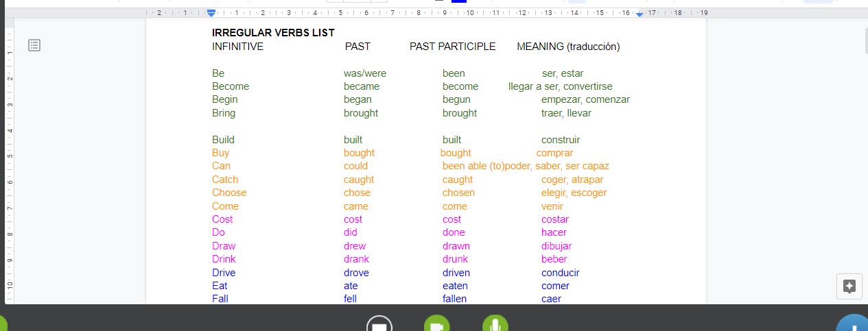This screenshot has height=331, width=868.
Task: Open the document outline panel
Action: tap(34, 45)
